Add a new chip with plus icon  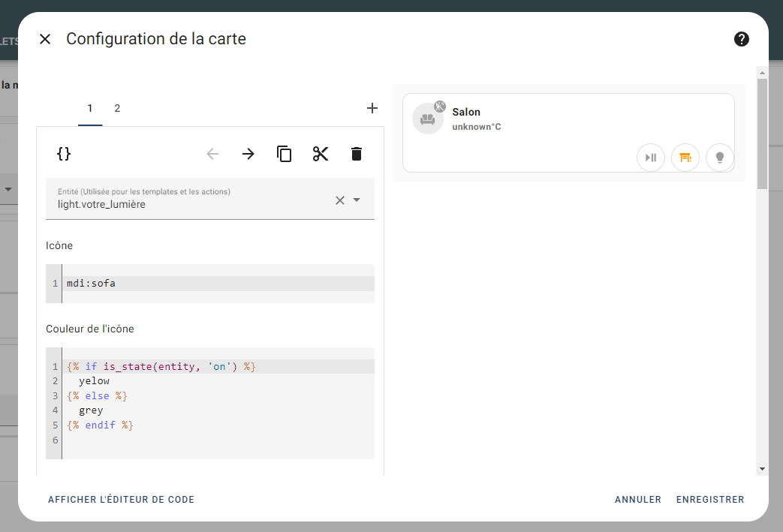pyautogui.click(x=372, y=108)
